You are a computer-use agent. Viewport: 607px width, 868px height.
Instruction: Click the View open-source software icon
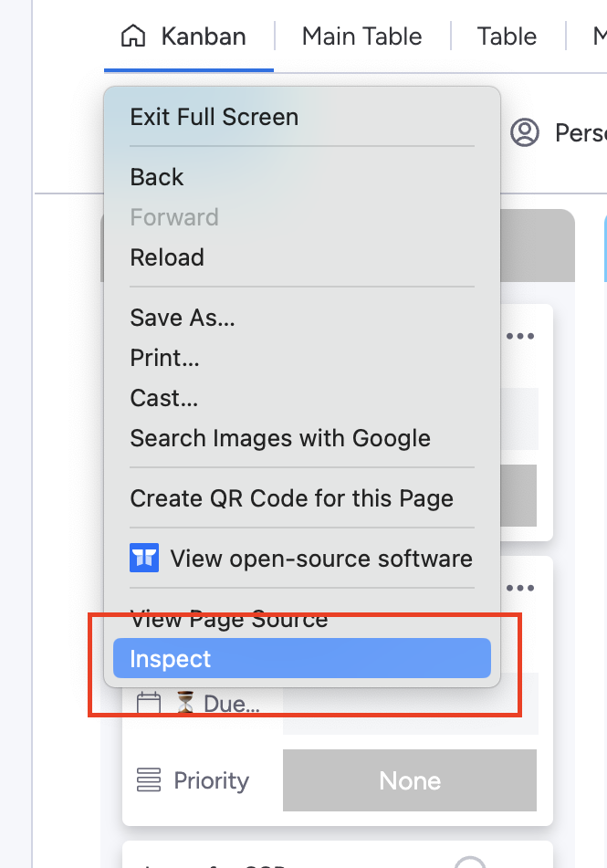click(144, 558)
